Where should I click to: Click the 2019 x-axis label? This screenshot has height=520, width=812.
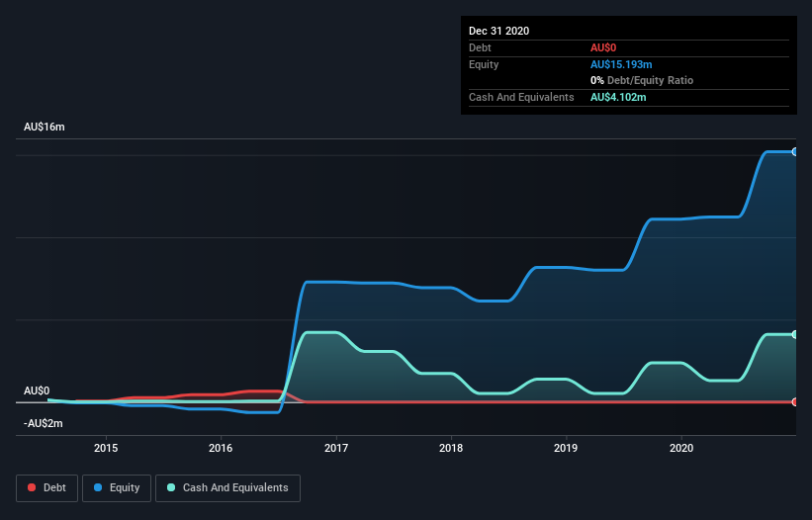click(566, 448)
